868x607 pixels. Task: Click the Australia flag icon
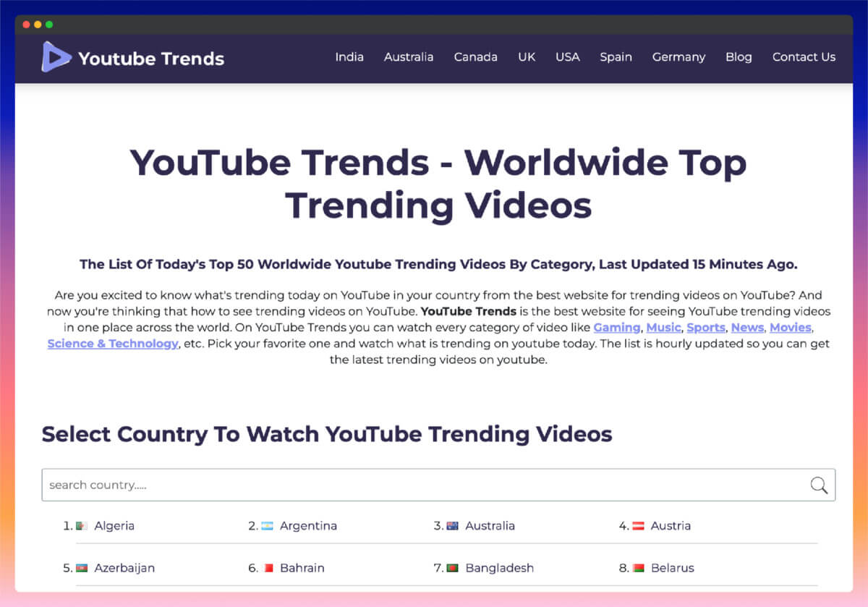[454, 525]
